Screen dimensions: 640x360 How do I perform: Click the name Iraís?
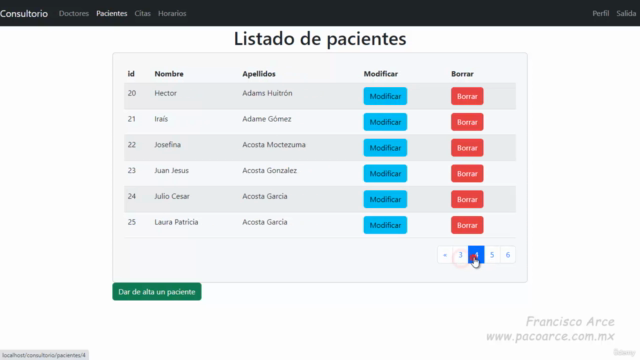click(x=161, y=119)
